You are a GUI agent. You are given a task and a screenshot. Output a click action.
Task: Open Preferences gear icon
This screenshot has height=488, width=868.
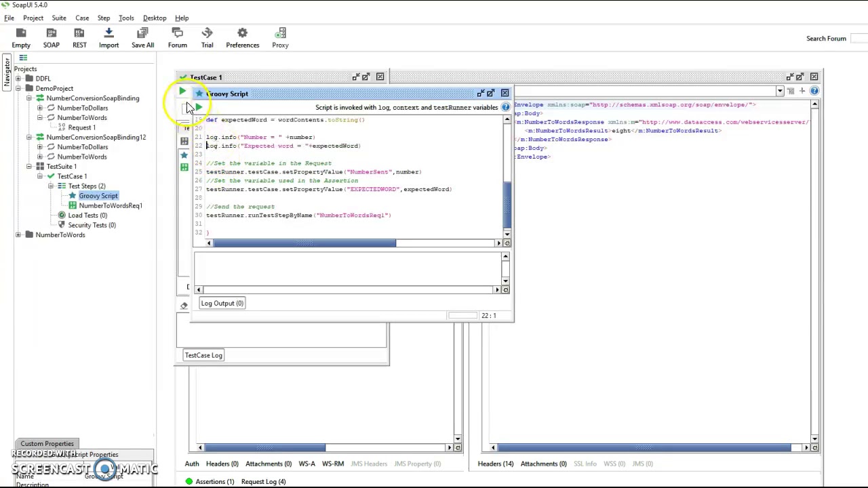243,38
